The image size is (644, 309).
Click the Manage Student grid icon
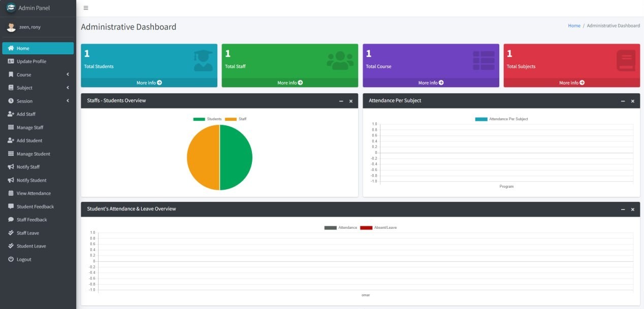pyautogui.click(x=11, y=154)
